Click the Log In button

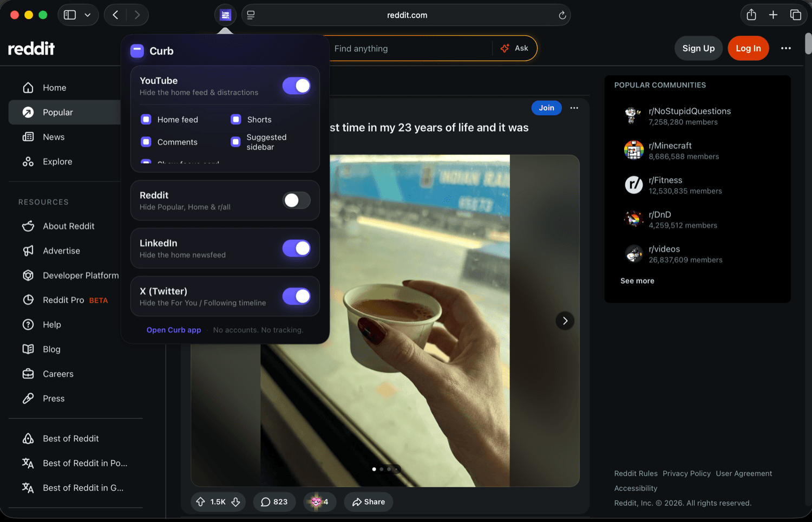coord(748,48)
